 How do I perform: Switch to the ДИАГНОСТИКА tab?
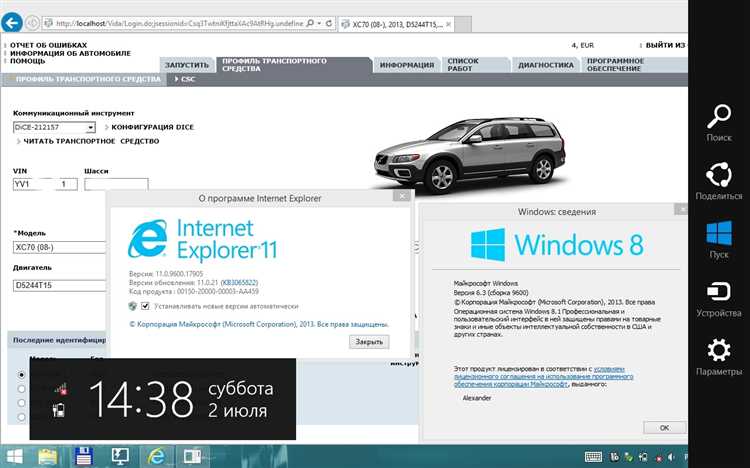(546, 65)
